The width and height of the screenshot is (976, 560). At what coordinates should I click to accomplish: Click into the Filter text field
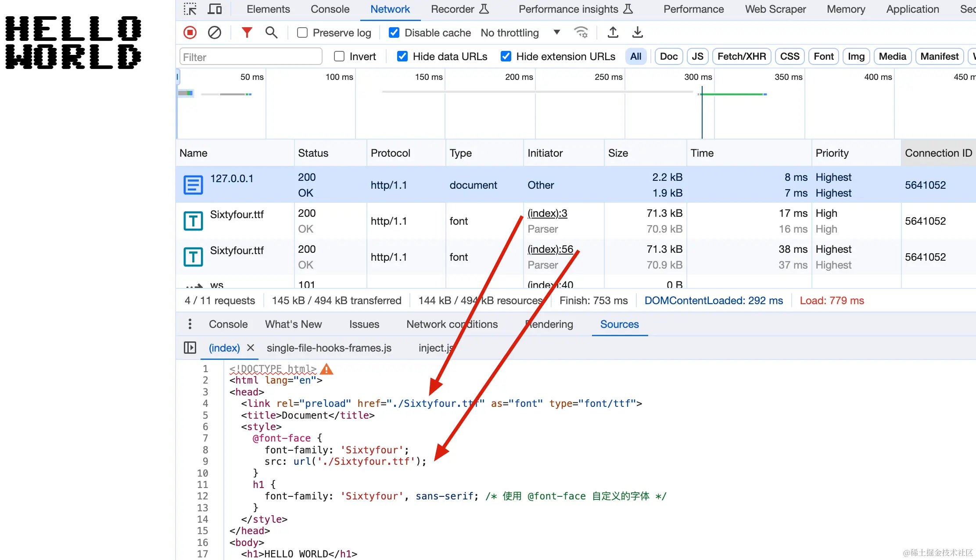pyautogui.click(x=251, y=57)
